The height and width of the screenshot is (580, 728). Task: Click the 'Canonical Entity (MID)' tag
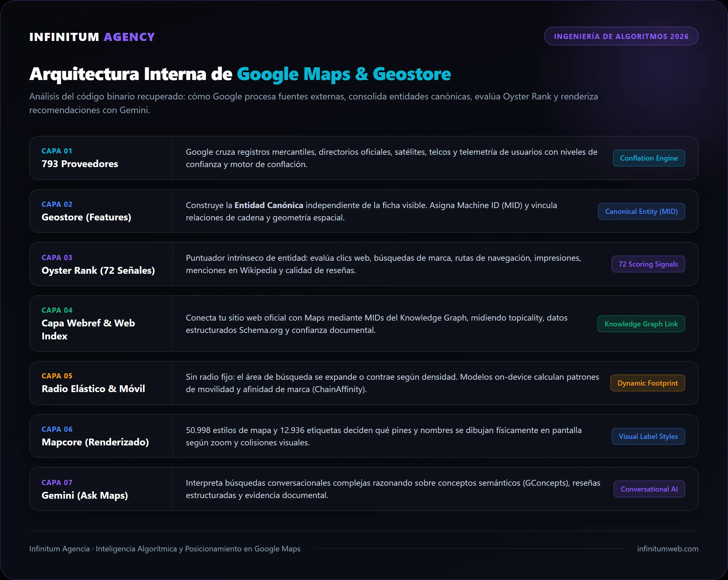click(641, 211)
